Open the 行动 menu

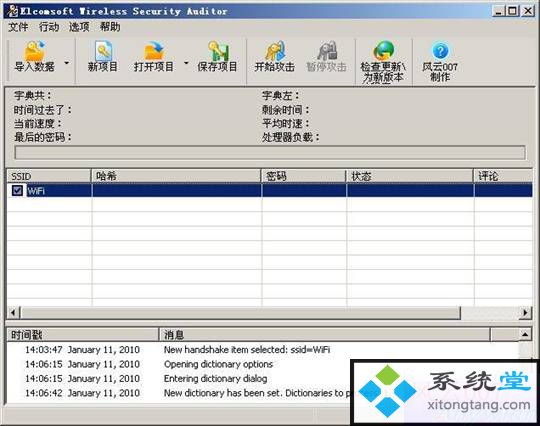point(49,27)
